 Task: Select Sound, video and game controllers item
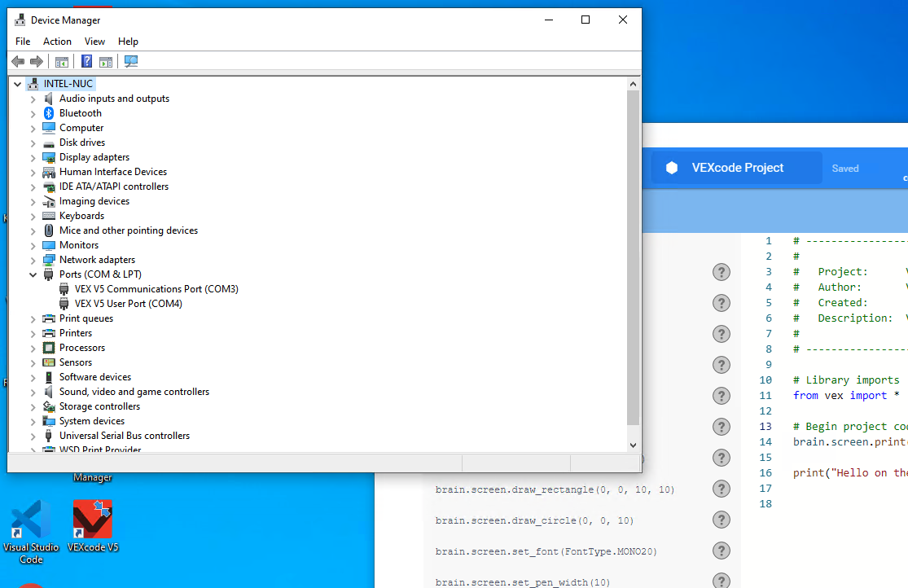tap(134, 392)
